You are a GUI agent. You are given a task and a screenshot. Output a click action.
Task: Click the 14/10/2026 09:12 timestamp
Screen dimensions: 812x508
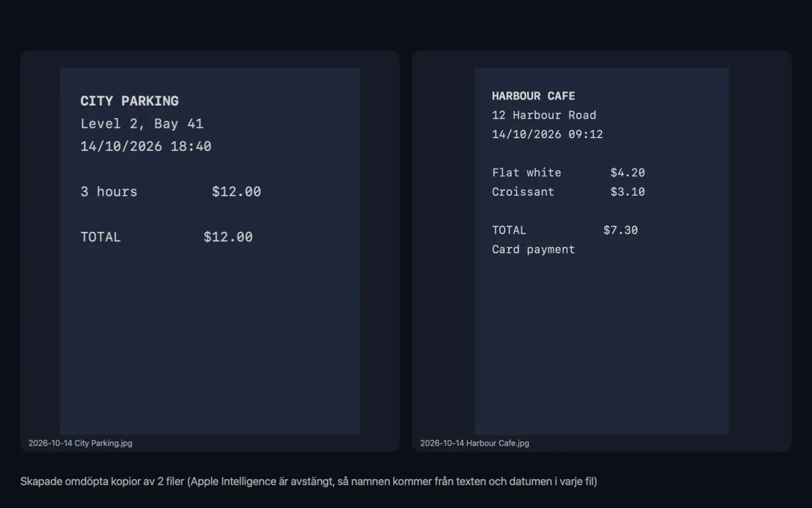click(548, 134)
